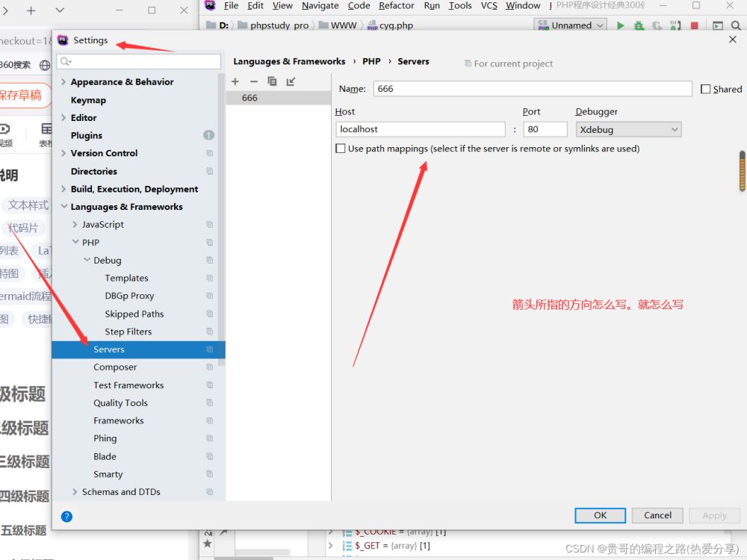Open the Unnamed run configuration dropdown
Image resolution: width=747 pixels, height=560 pixels.
(x=571, y=25)
